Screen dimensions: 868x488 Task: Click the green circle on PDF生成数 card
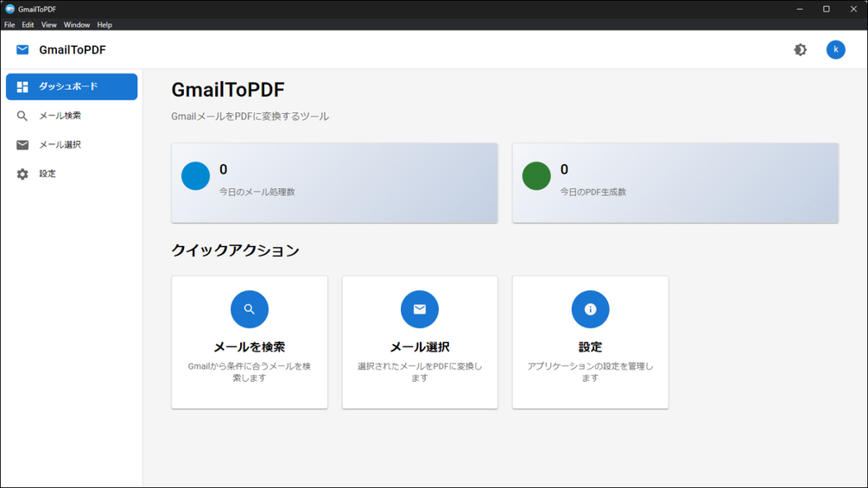click(536, 176)
